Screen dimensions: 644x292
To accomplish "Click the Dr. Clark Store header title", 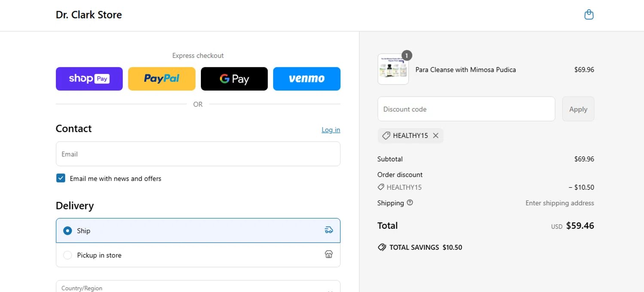I will coord(89,15).
